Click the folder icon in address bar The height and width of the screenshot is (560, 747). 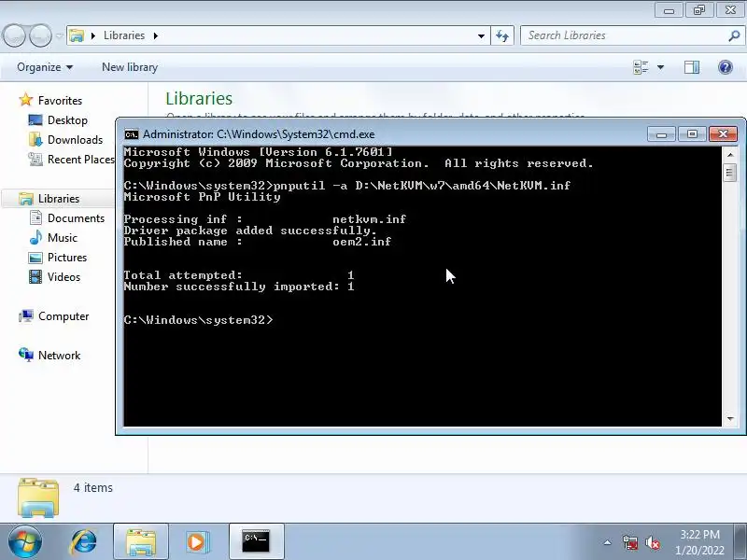(x=77, y=35)
